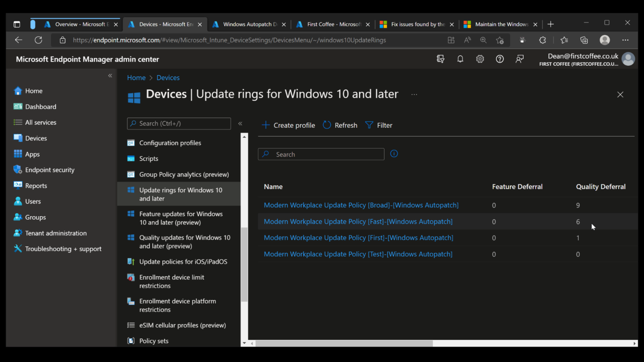Switch to the First Coffee browser tab
644x362 pixels.
click(331, 24)
